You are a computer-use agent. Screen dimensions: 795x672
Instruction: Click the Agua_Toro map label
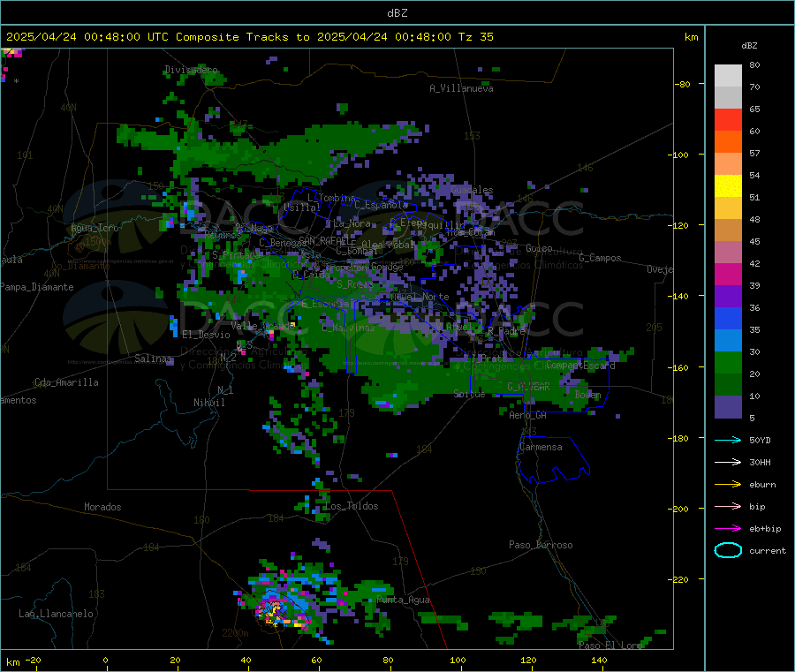[x=95, y=228]
